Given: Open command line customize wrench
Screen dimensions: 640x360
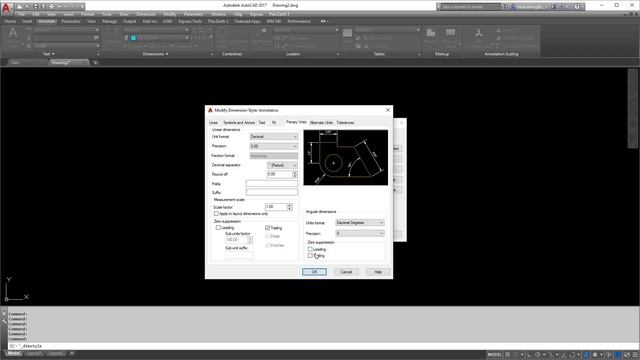Looking at the screenshot, I should (x=4, y=322).
